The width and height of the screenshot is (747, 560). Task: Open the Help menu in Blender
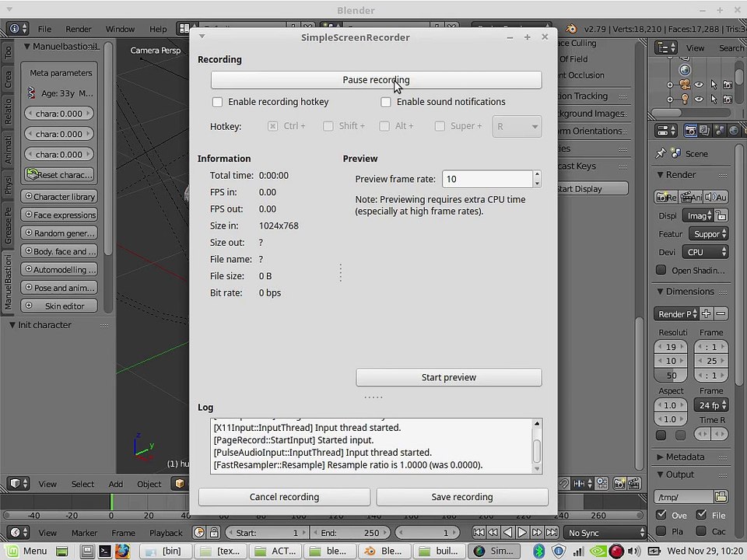[x=158, y=29]
